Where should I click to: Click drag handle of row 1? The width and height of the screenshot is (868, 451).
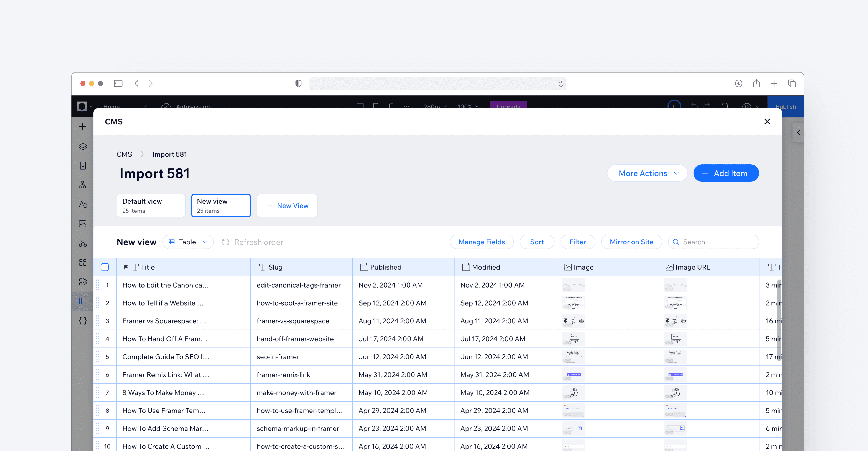98,285
